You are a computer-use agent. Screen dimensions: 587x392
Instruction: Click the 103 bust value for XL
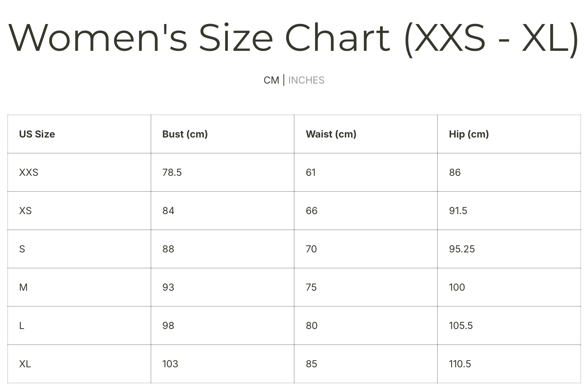coord(170,364)
